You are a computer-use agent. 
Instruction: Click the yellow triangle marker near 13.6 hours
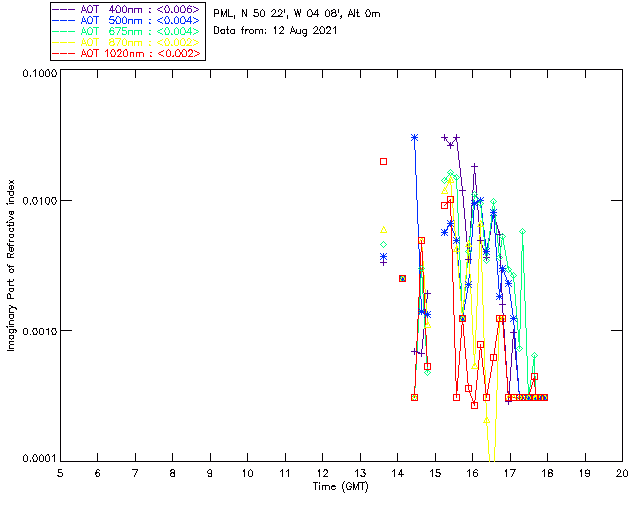click(x=383, y=230)
